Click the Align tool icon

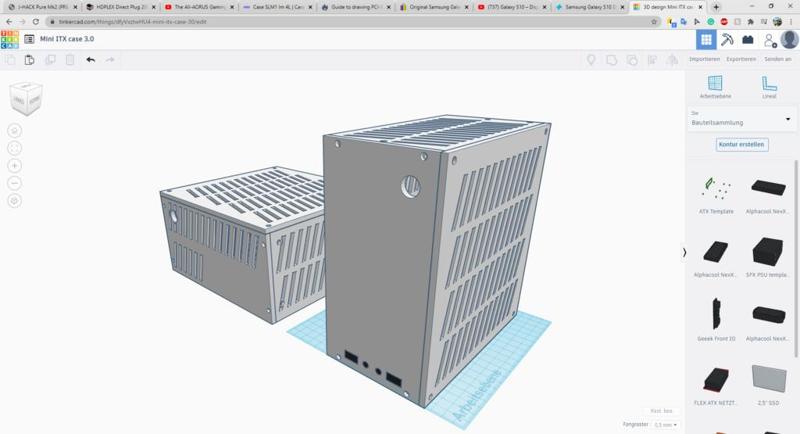652,60
